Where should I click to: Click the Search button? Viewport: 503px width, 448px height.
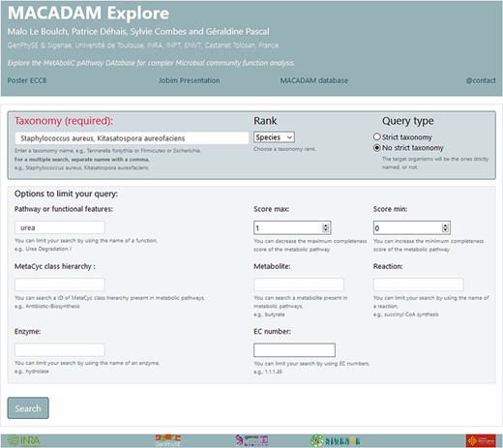(x=28, y=408)
